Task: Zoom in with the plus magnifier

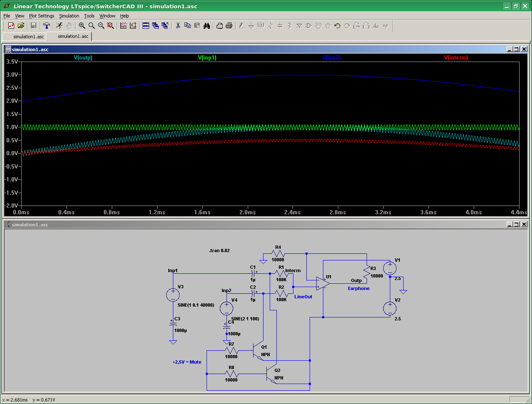Action: tap(82, 26)
